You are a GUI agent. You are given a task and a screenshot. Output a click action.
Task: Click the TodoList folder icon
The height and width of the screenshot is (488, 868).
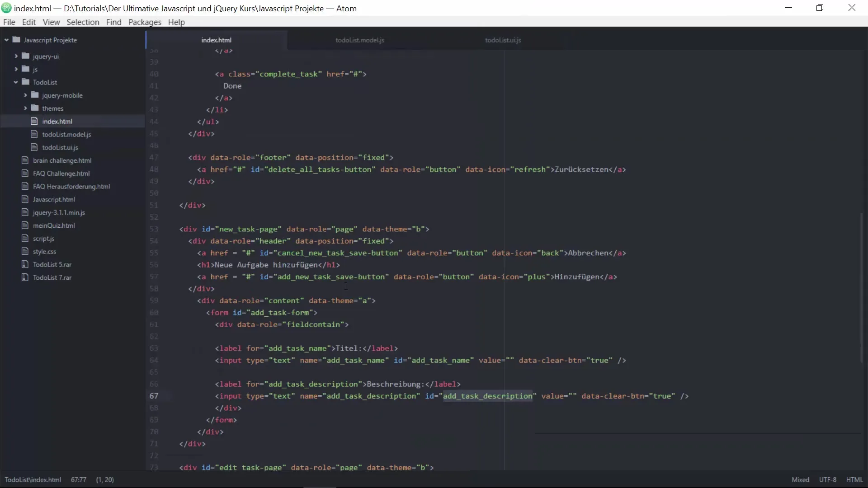(26, 82)
